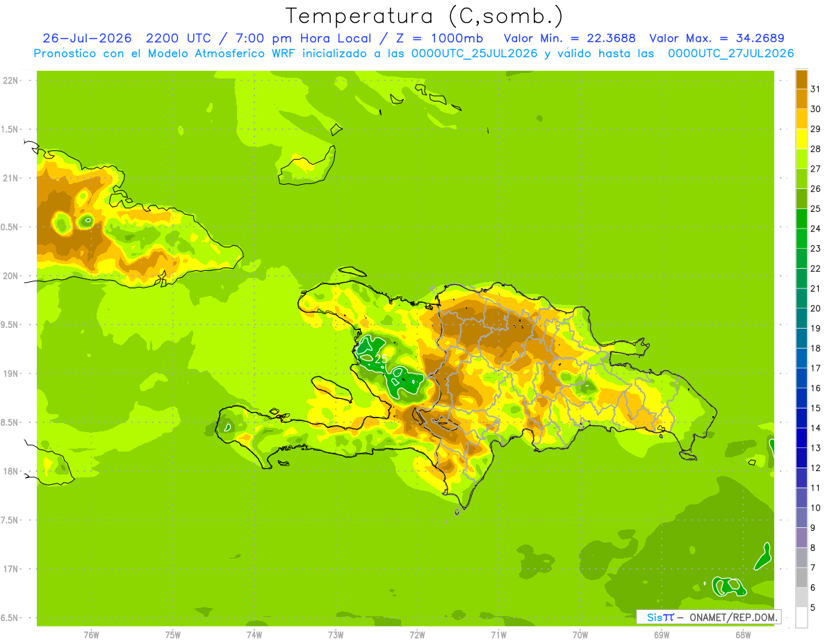Click the "17N" latitude axis label
834x644 pixels.
[11, 569]
